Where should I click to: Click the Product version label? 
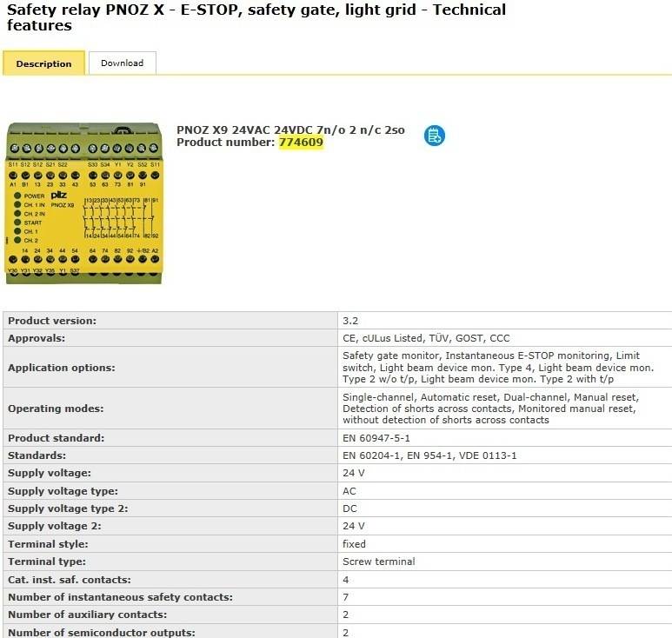click(x=52, y=321)
